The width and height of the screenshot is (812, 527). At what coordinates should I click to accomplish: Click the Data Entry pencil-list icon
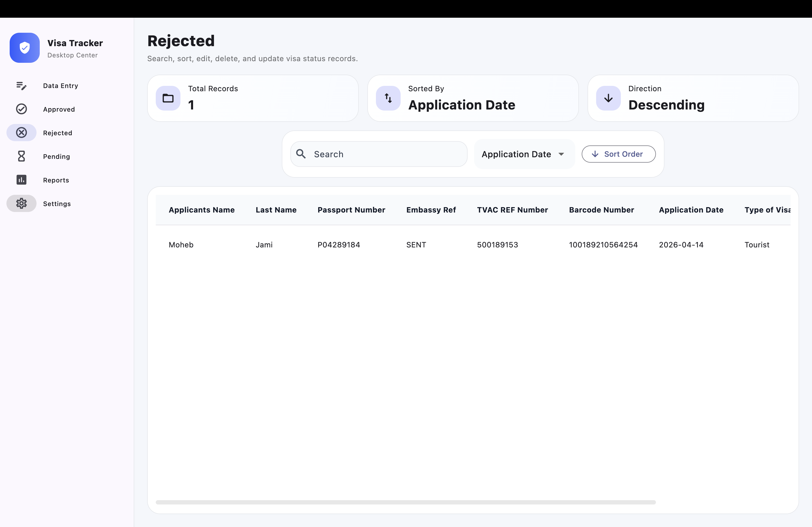[x=21, y=86]
